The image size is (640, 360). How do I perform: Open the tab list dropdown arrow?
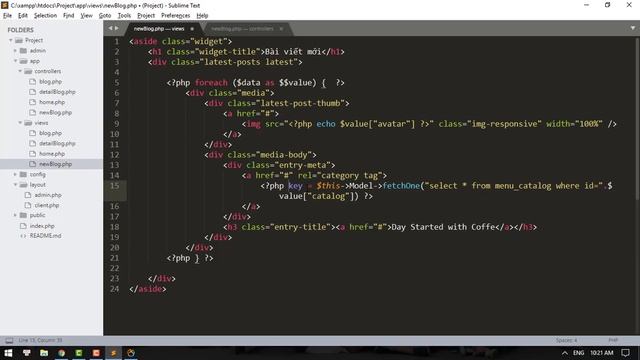coord(633,28)
